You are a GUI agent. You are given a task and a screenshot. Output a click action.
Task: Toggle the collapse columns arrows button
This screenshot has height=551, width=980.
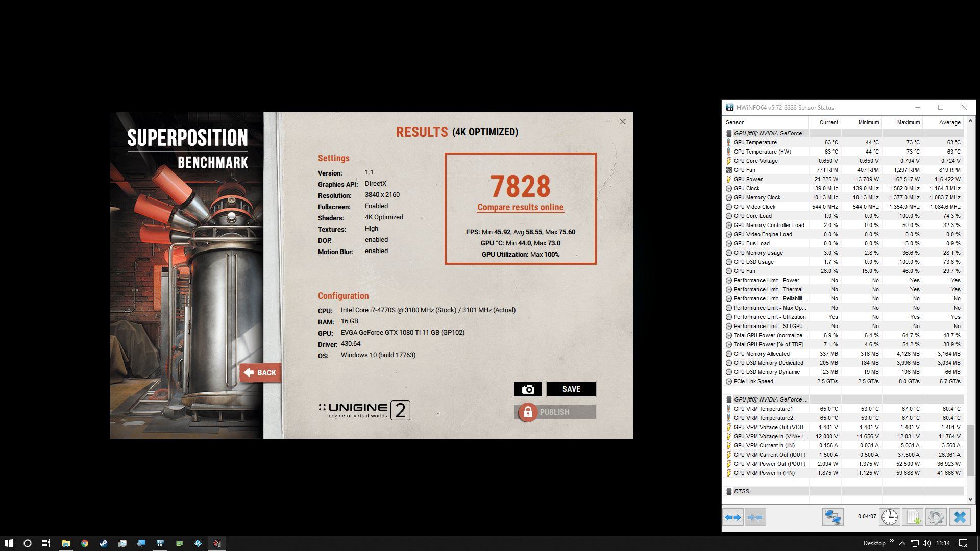(755, 517)
